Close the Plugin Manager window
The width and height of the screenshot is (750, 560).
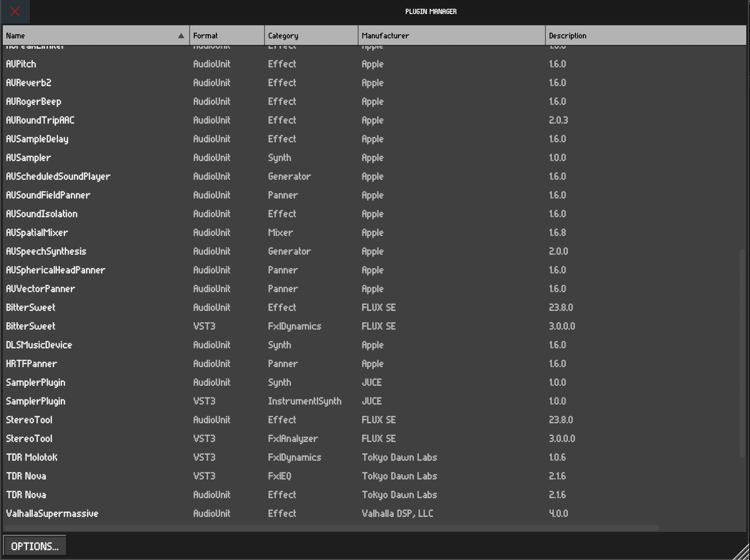point(15,12)
